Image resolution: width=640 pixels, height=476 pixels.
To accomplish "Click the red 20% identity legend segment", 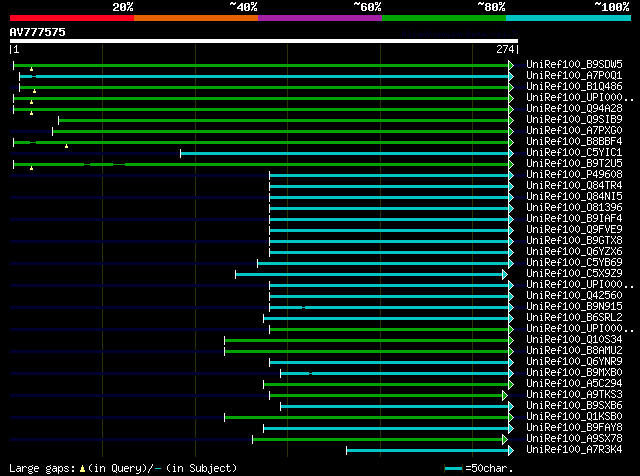I will 72,18.
